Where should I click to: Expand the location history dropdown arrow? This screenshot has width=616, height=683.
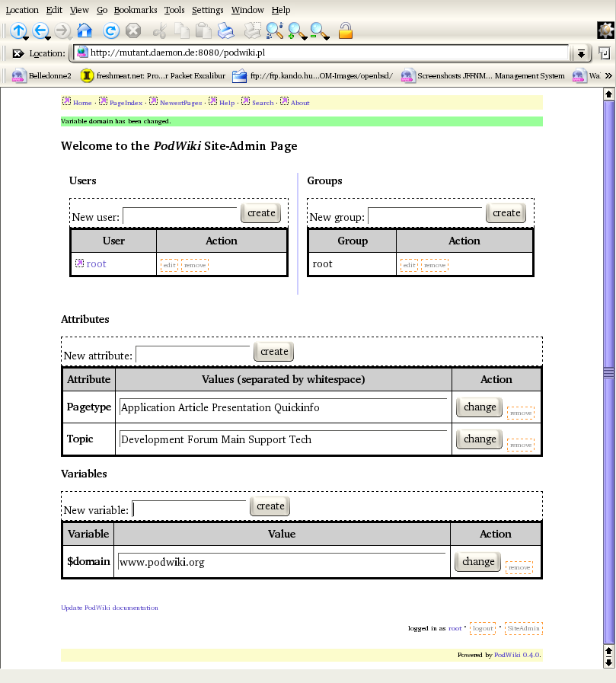click(581, 53)
